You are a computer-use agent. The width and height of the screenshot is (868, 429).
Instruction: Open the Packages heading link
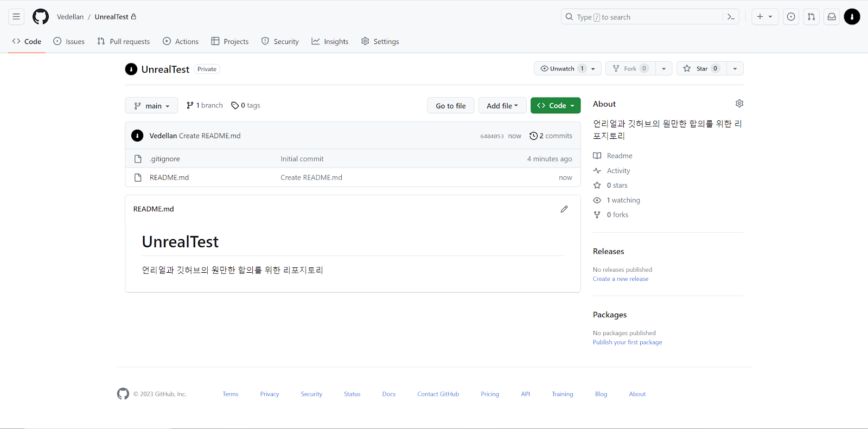click(610, 315)
